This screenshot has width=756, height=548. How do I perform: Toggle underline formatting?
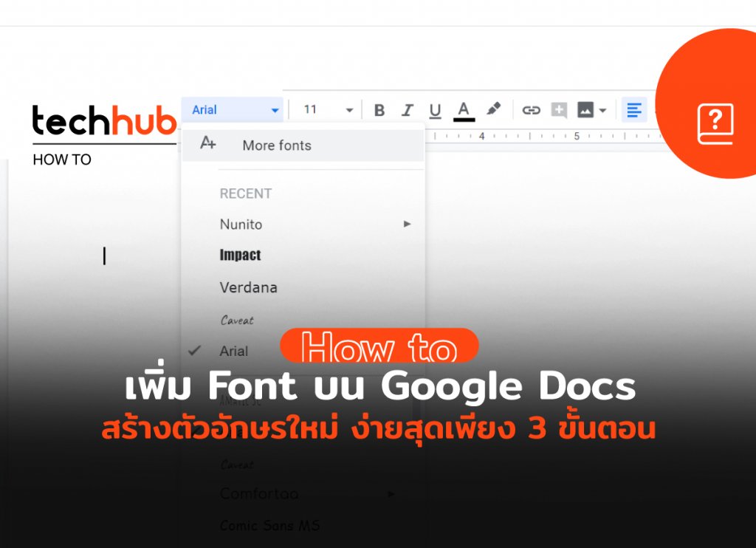point(435,109)
